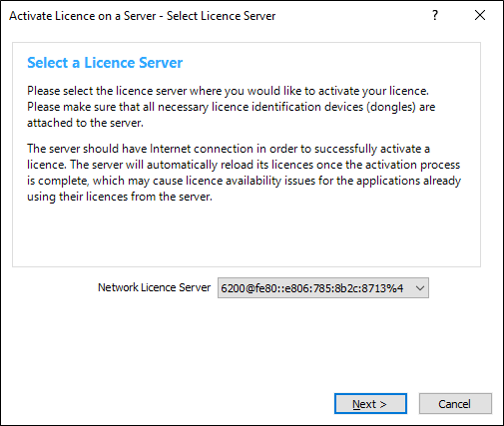This screenshot has height=426, width=504.
Task: Expand the Network Licence Server dropdown arrow
Action: coord(420,288)
